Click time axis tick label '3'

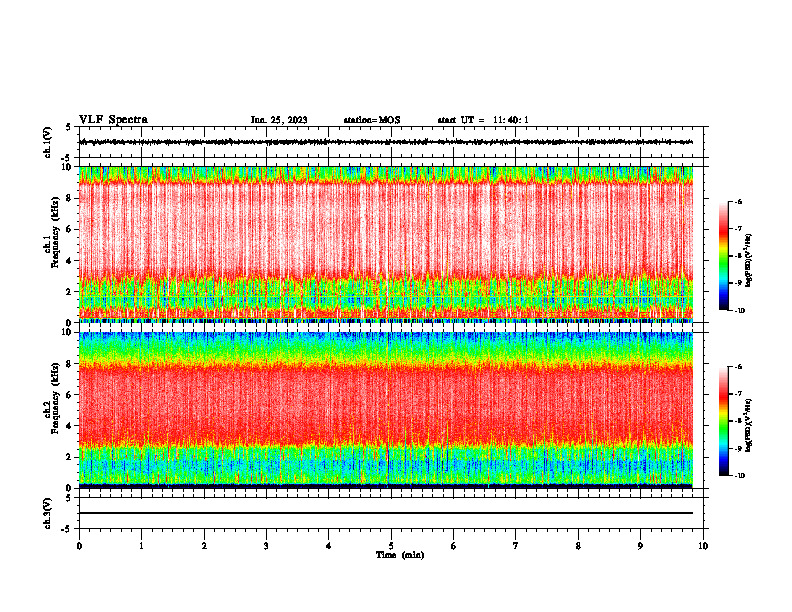point(266,546)
